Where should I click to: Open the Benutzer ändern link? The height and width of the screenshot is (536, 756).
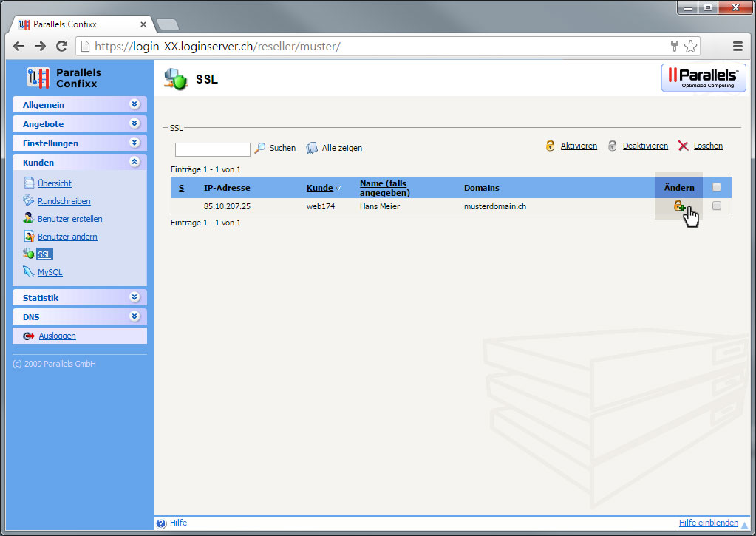pyautogui.click(x=67, y=237)
